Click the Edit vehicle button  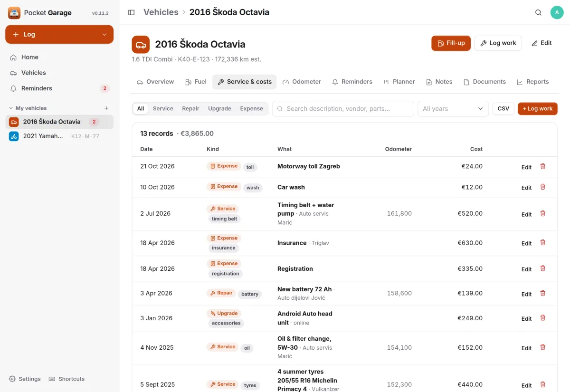pyautogui.click(x=541, y=43)
